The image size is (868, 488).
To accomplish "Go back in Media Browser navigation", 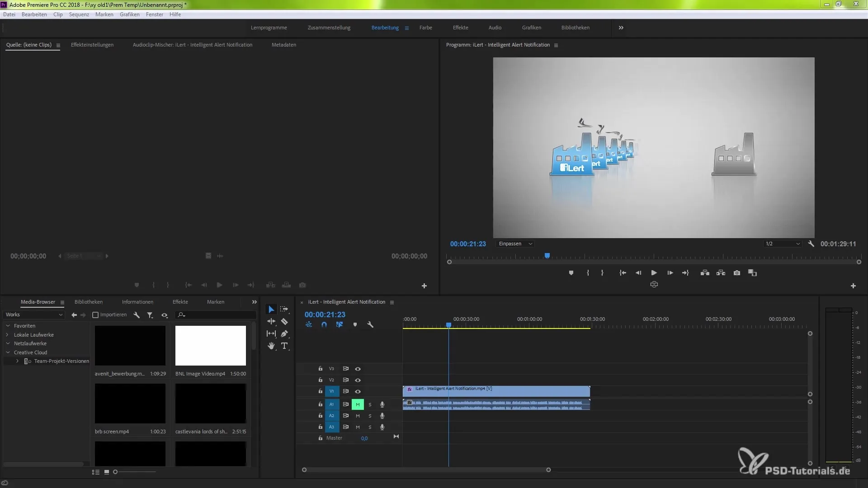I will [x=74, y=315].
